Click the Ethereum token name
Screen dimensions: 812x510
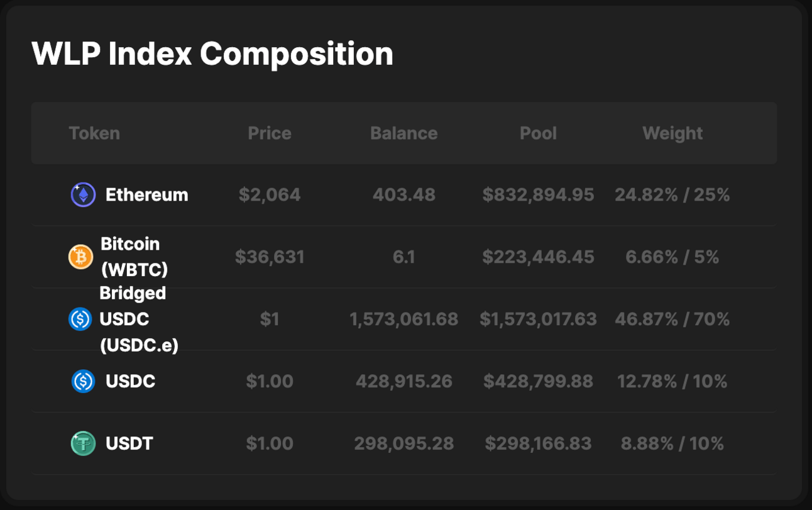147,195
